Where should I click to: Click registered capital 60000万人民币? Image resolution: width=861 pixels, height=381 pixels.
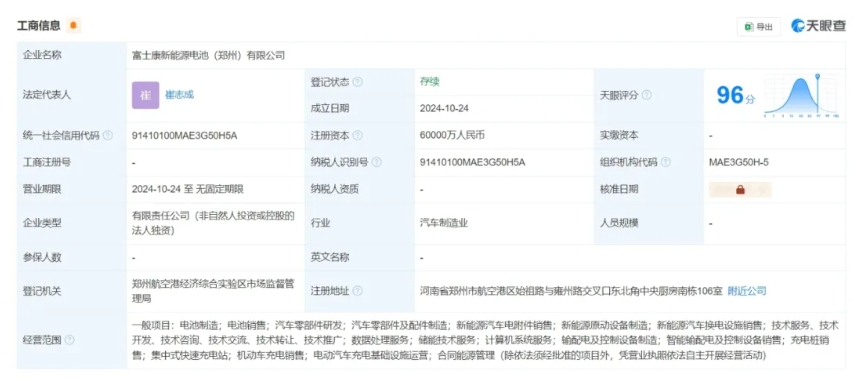(452, 135)
